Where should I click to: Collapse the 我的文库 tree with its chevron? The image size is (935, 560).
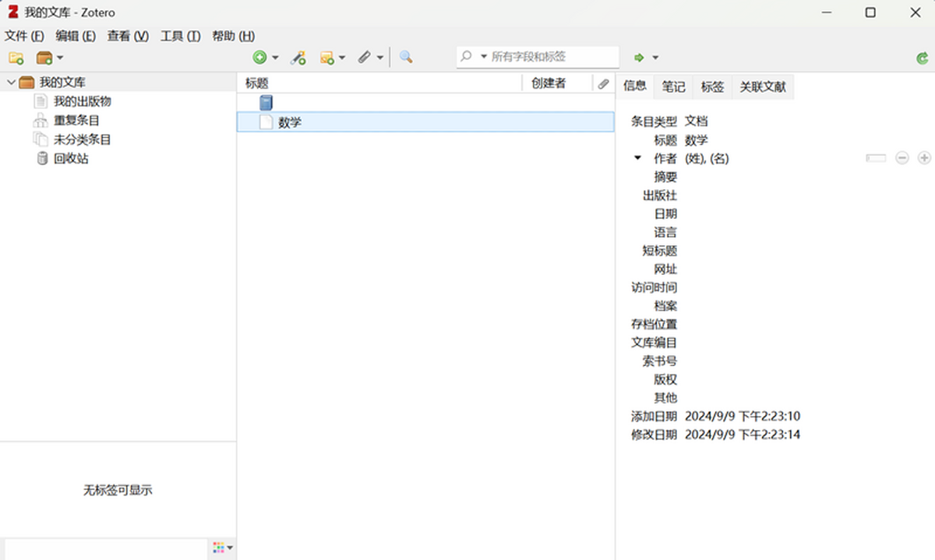11,82
